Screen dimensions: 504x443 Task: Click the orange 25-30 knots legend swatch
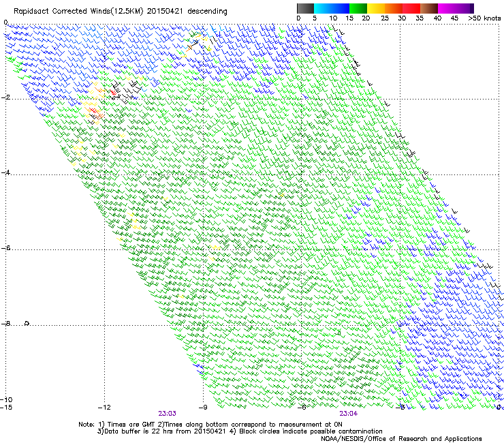coord(394,8)
